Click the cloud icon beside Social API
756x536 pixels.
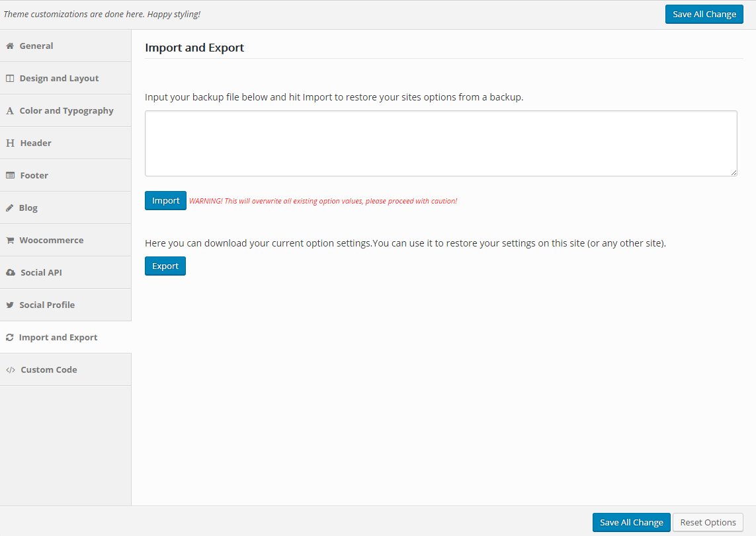[10, 273]
